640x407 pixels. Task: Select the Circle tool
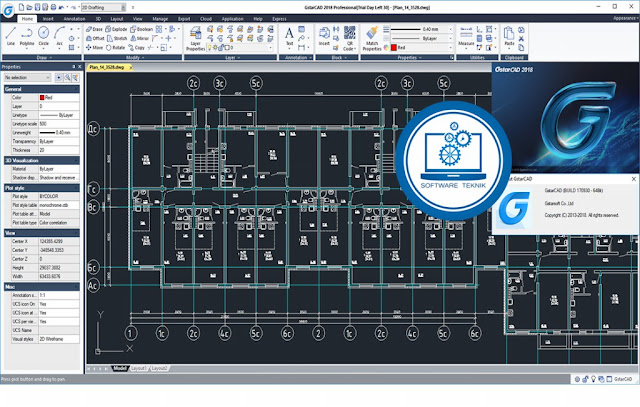[x=43, y=36]
